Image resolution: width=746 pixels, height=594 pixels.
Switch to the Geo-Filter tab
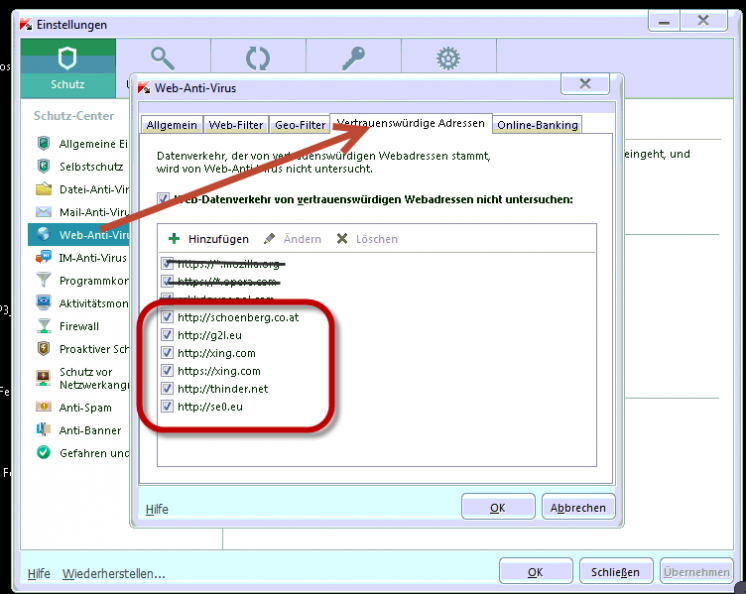click(x=300, y=125)
